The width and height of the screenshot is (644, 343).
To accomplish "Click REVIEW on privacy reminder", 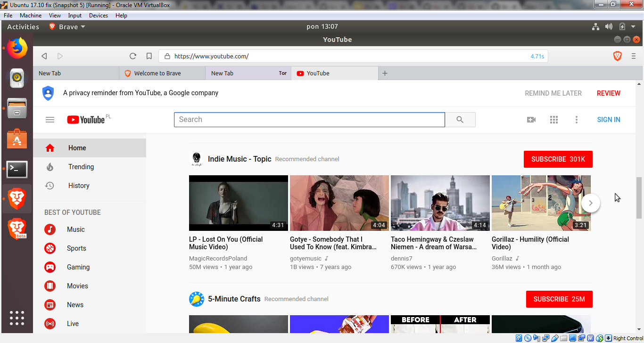I will pyautogui.click(x=609, y=93).
